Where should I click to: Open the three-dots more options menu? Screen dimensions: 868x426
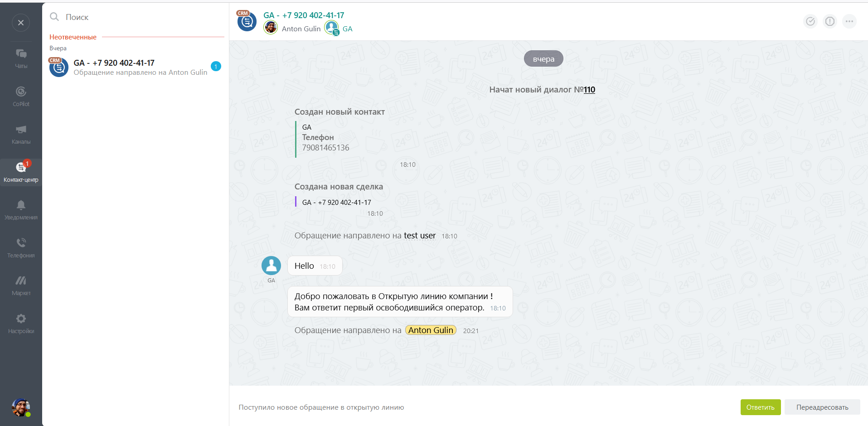[x=849, y=21]
